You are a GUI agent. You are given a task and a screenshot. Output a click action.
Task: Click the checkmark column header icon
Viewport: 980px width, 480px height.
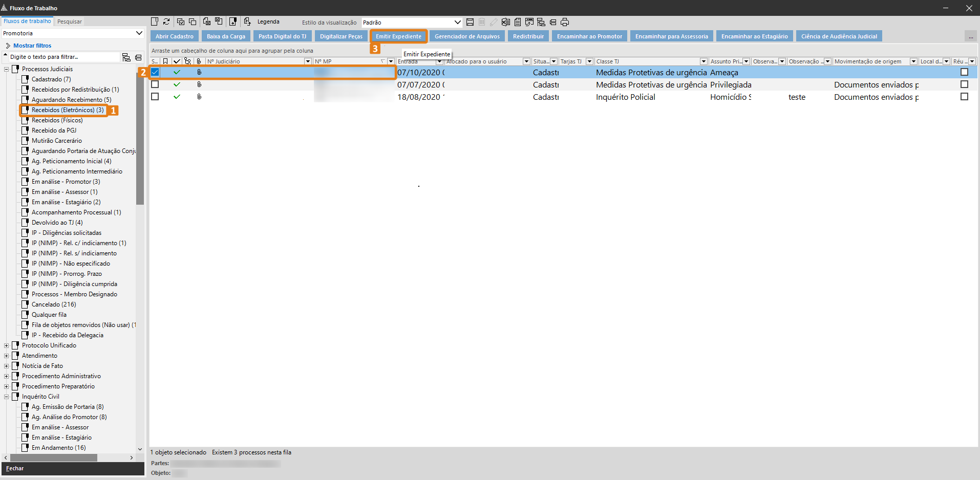tap(177, 61)
